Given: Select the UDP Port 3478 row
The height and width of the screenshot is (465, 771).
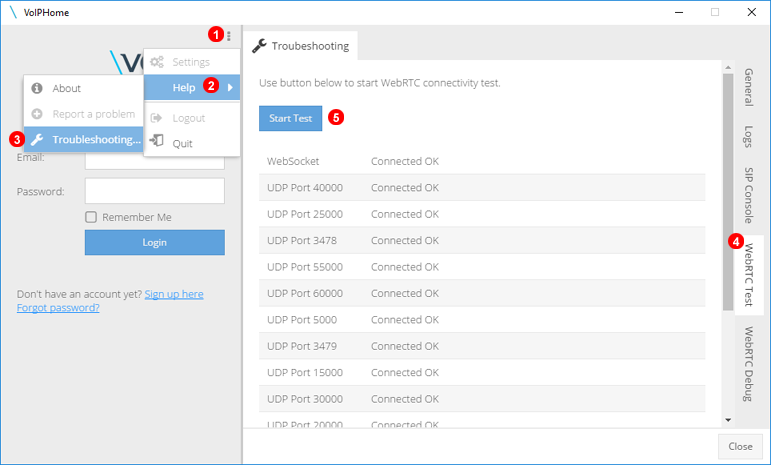Looking at the screenshot, I should [482, 240].
